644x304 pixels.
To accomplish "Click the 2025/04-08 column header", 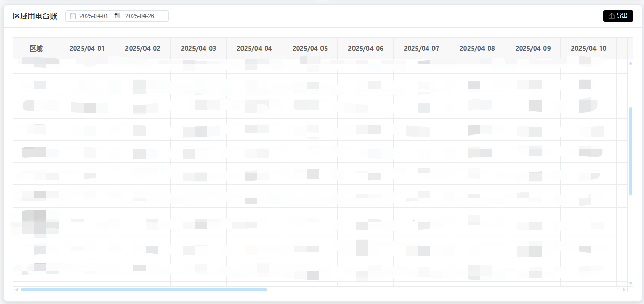I will pyautogui.click(x=477, y=48).
